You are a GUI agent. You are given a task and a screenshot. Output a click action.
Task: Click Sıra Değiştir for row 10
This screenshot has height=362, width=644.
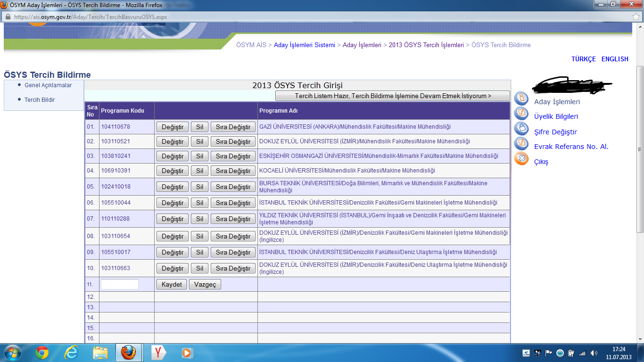pos(233,269)
